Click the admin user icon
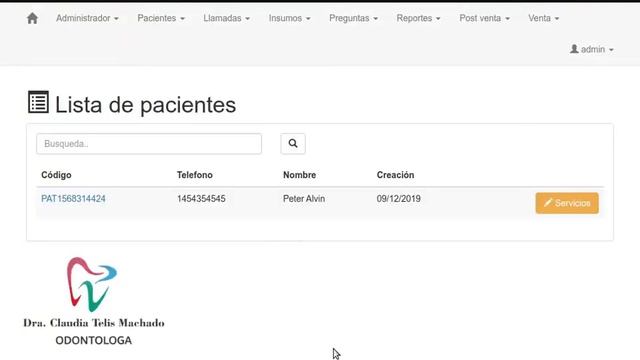Image resolution: width=640 pixels, height=360 pixels. coord(574,49)
